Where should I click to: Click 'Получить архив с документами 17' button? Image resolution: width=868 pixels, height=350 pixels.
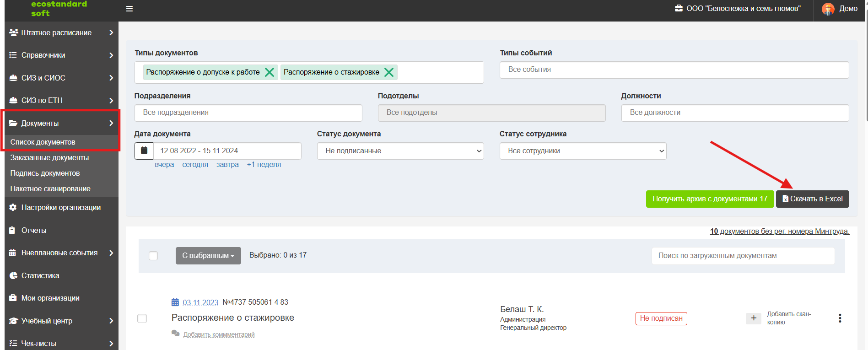(x=710, y=199)
